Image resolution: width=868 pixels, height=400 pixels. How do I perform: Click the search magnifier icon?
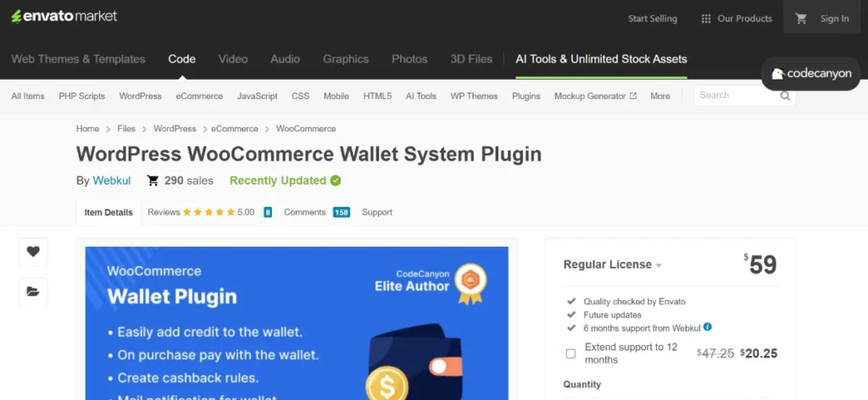tap(785, 96)
